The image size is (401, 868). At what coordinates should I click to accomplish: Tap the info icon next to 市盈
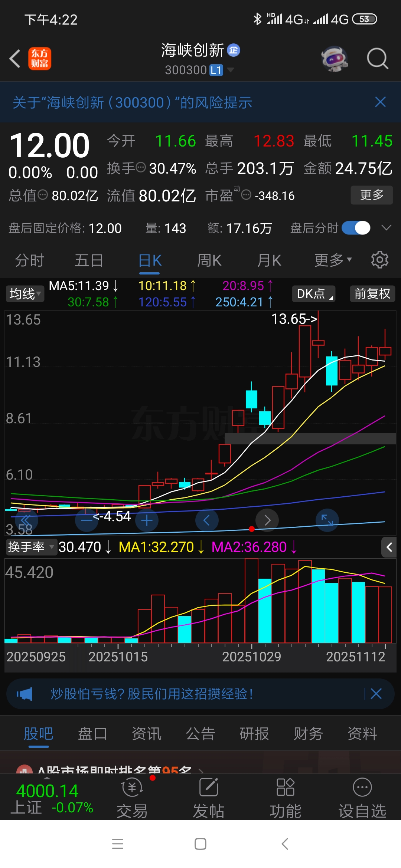[246, 195]
